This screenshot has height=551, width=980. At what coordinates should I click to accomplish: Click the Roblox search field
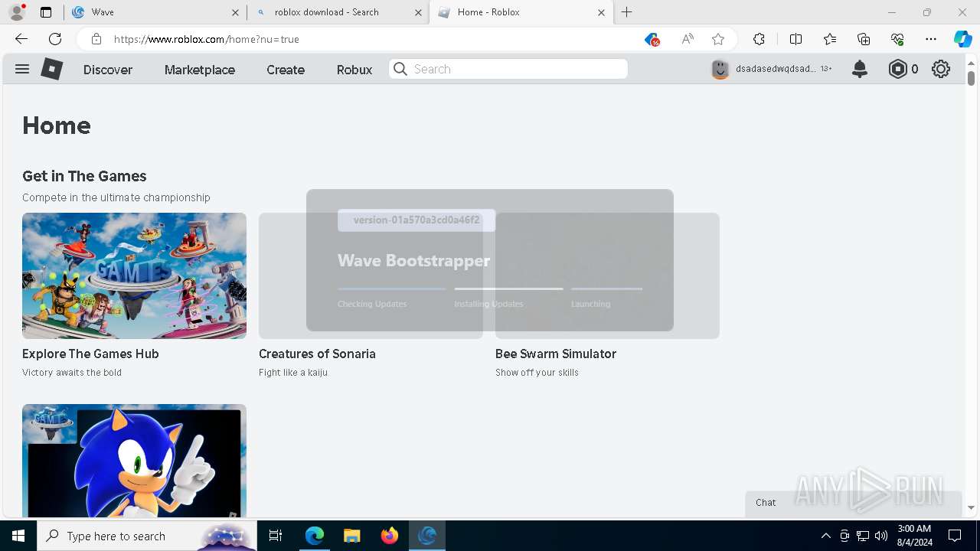tap(508, 69)
